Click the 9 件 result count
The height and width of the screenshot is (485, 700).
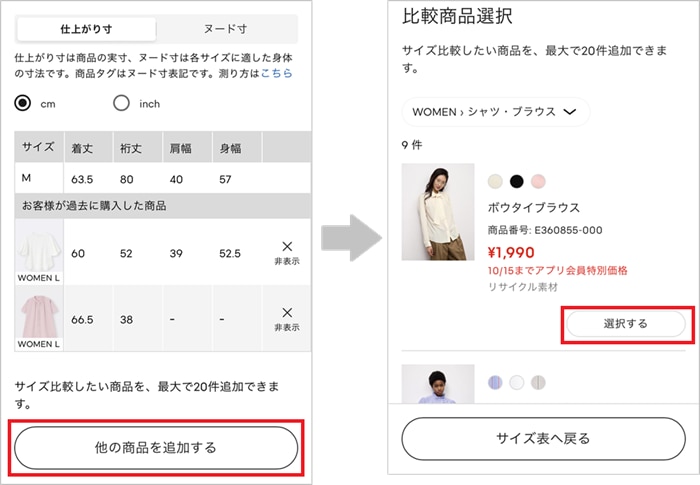[x=412, y=145]
